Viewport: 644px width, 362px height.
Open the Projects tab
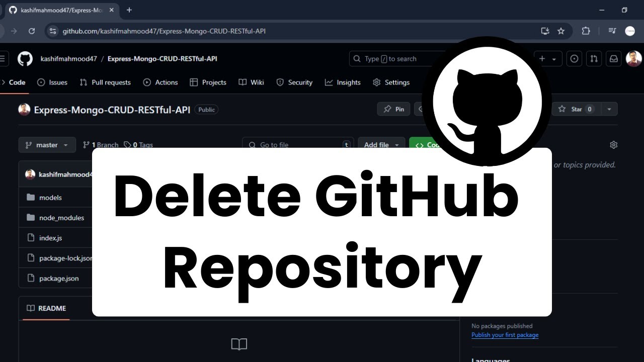pyautogui.click(x=208, y=82)
